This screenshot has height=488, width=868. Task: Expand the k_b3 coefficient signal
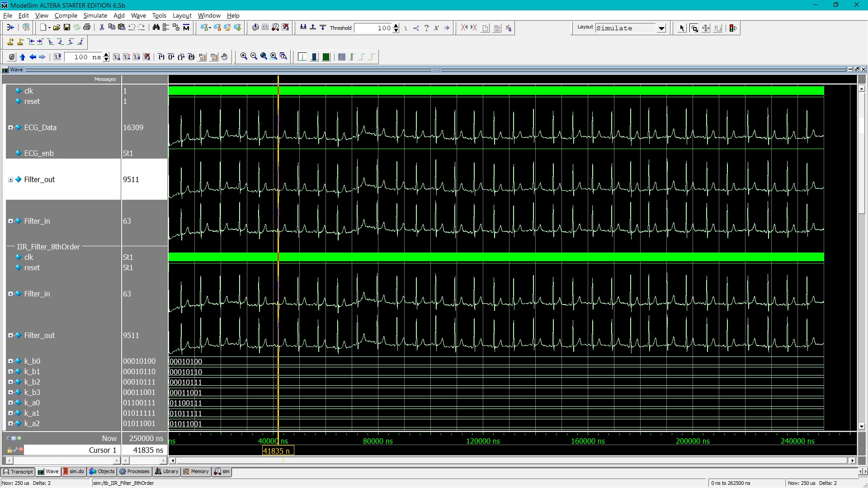(x=10, y=392)
